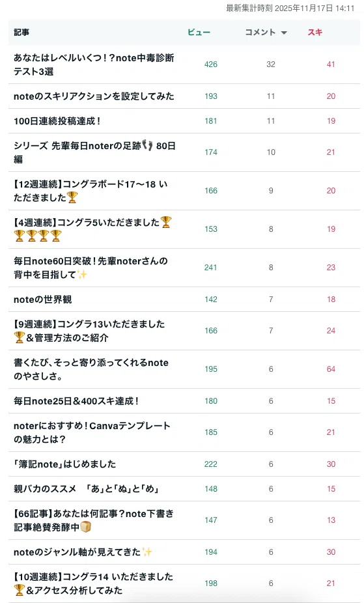Viewport: 364px width, 603px height.
Task: Select the スキ column header
Action: tap(315, 33)
